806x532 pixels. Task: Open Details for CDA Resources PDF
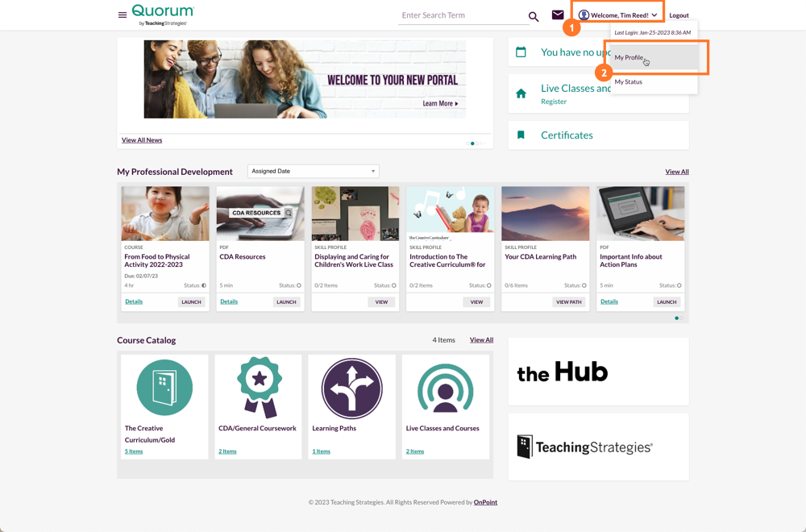(229, 302)
